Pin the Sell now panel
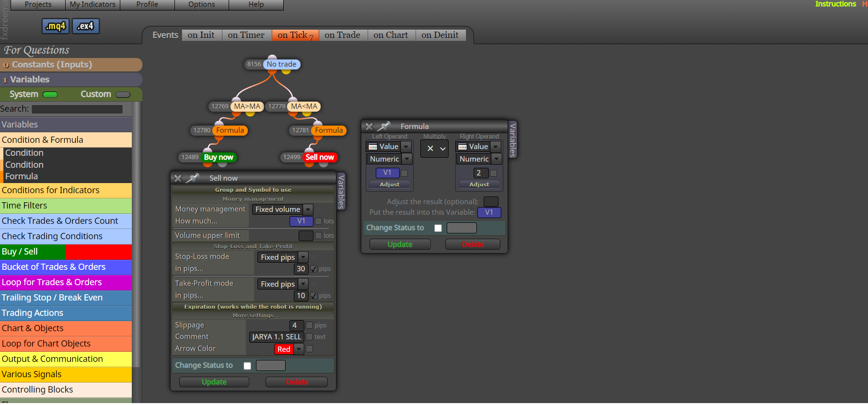 click(x=193, y=178)
